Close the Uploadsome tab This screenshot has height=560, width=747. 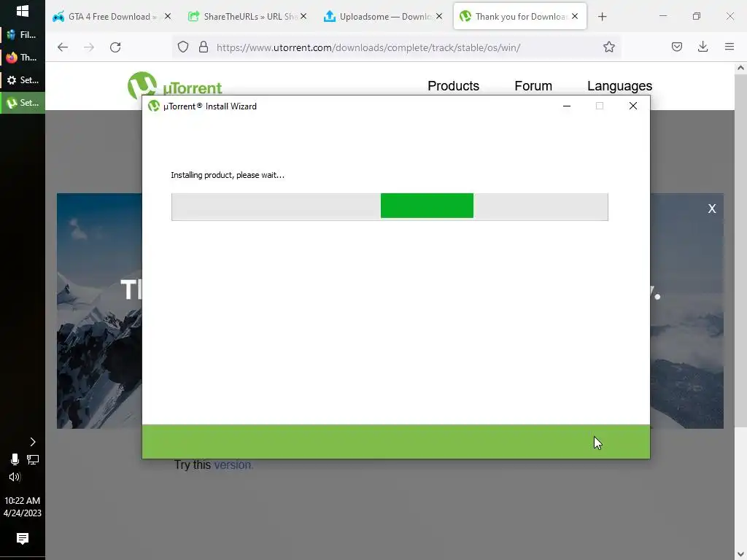[438, 17]
